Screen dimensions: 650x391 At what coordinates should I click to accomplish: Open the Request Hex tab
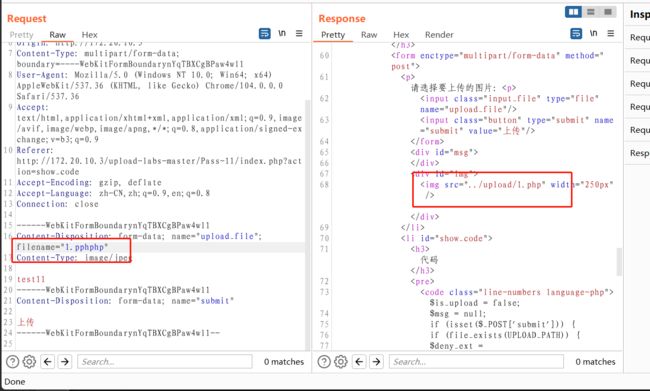pyautogui.click(x=89, y=35)
